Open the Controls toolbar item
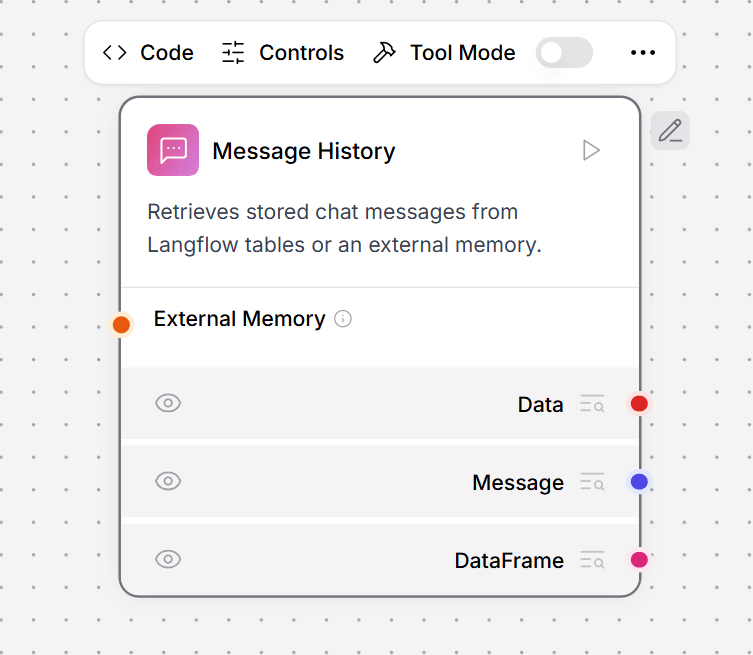Screen dimensions: 753x655 point(283,53)
